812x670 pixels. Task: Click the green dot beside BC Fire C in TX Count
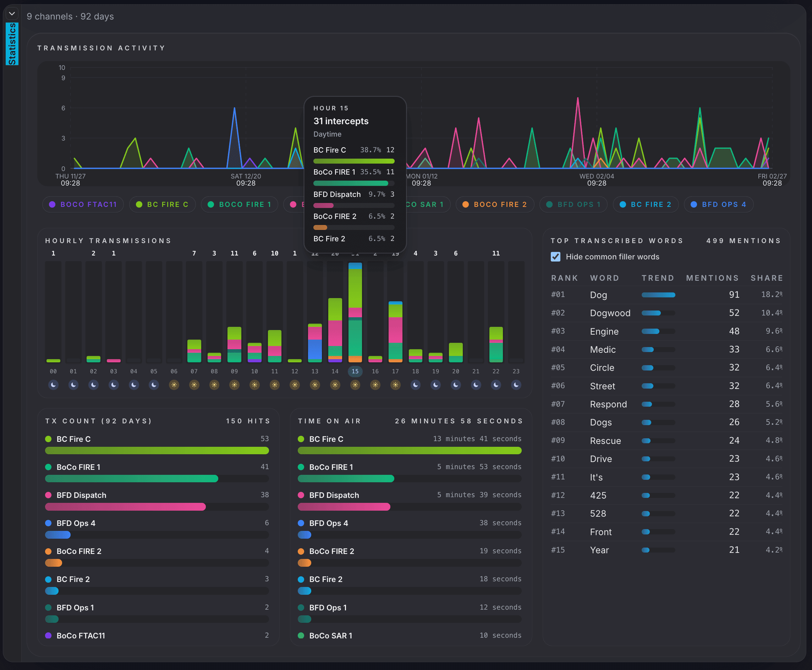pos(49,439)
